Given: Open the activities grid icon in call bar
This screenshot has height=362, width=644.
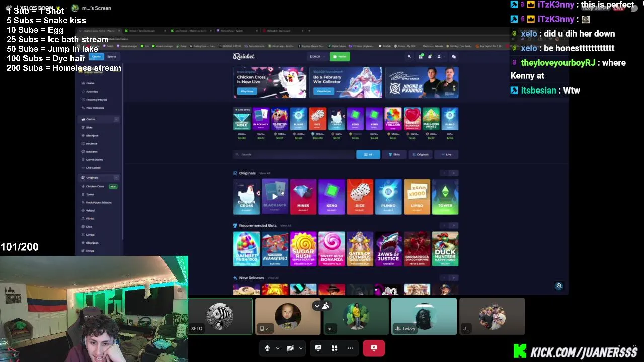Looking at the screenshot, I should tap(334, 348).
